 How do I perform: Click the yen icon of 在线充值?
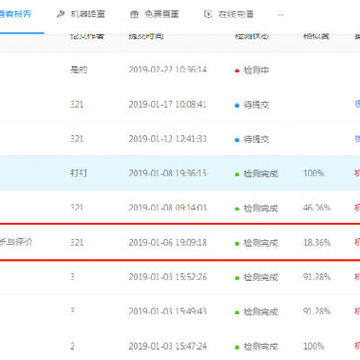tap(208, 14)
